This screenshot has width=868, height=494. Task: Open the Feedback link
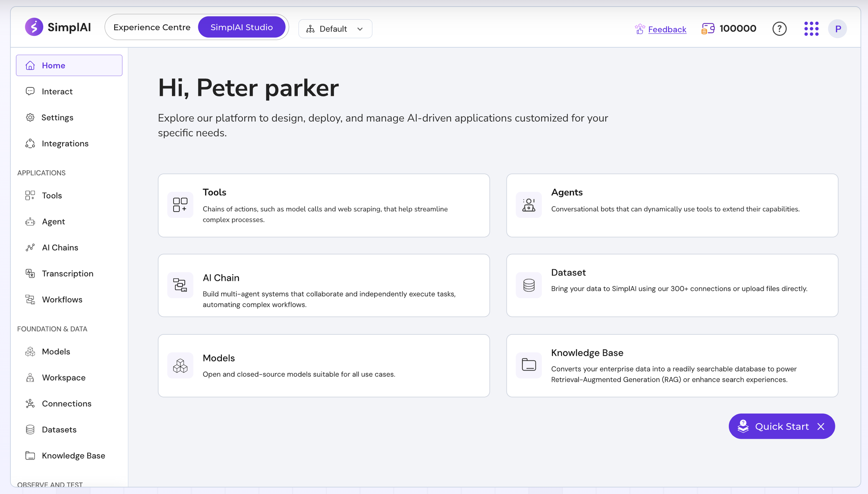(x=667, y=30)
